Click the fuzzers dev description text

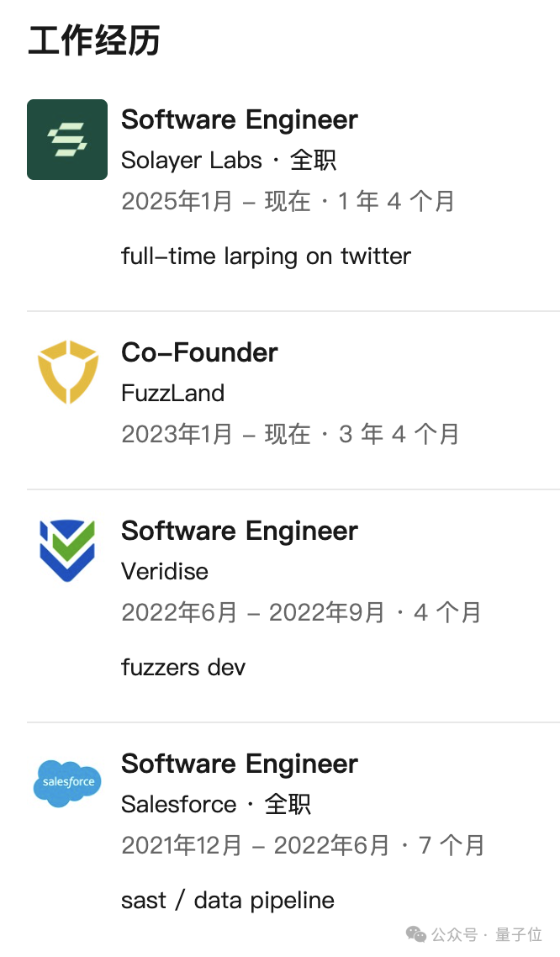coord(182,667)
